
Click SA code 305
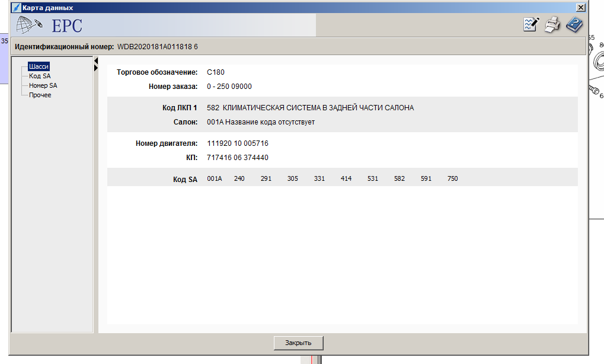pyautogui.click(x=293, y=178)
